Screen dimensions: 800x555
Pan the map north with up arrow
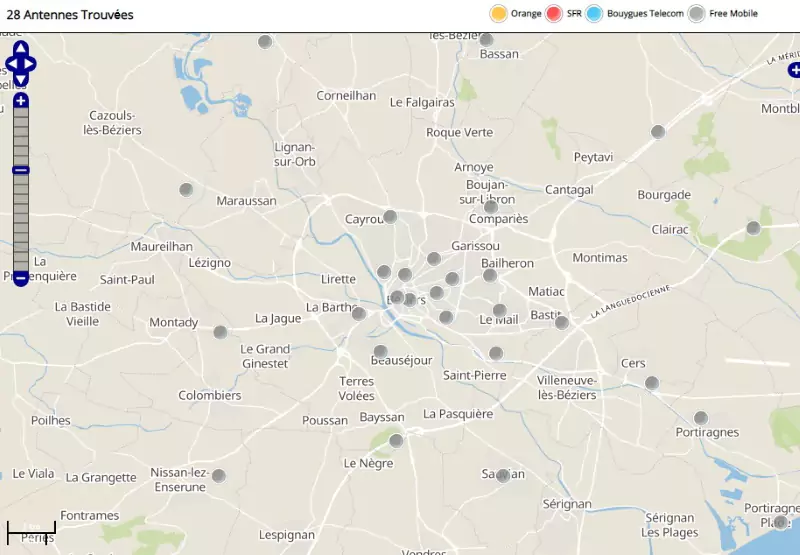pyautogui.click(x=21, y=47)
